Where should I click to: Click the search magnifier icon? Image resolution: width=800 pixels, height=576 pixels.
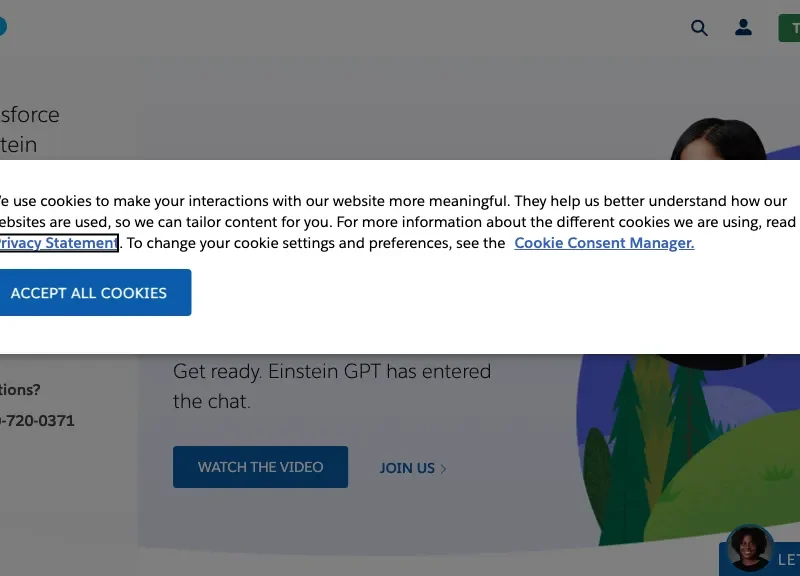point(699,28)
